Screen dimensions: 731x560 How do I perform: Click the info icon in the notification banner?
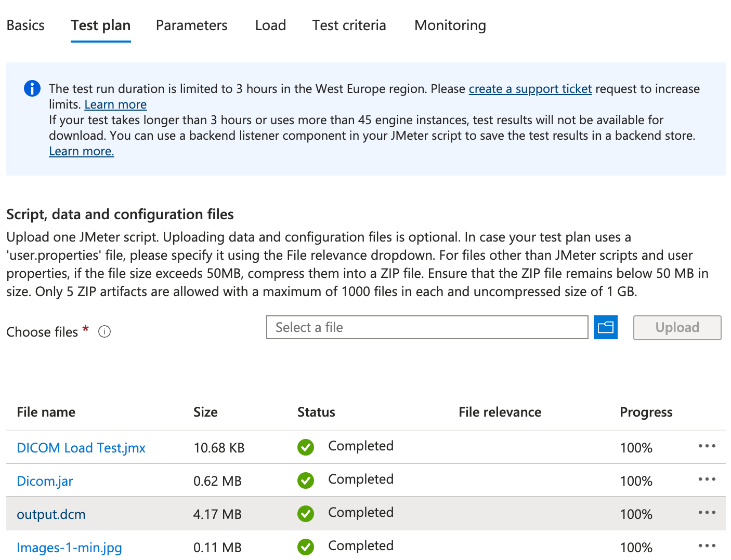click(32, 88)
